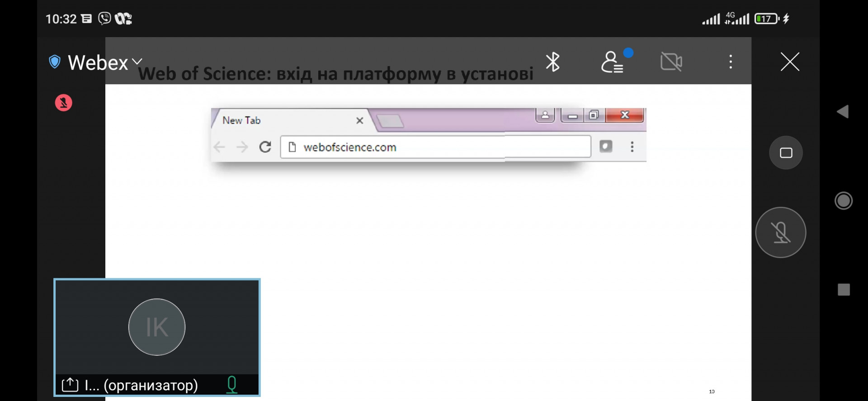Tap the red muted microphone indicator
Image resolution: width=868 pixels, height=401 pixels.
64,103
